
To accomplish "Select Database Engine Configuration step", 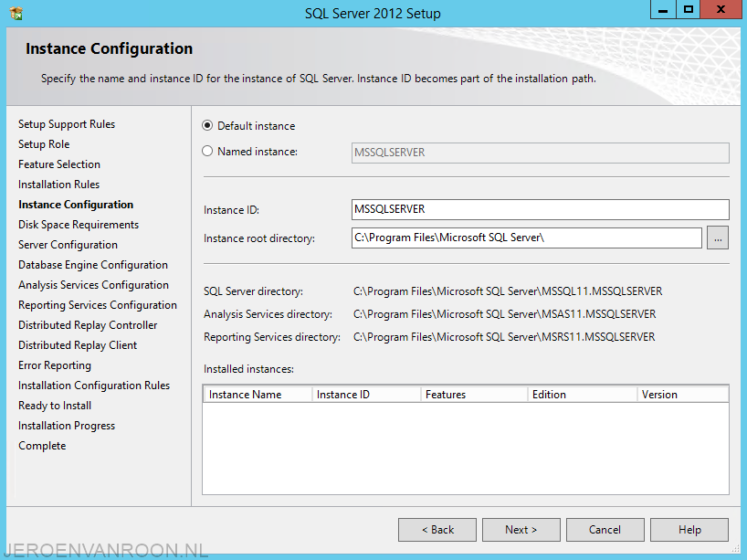I will point(93,265).
